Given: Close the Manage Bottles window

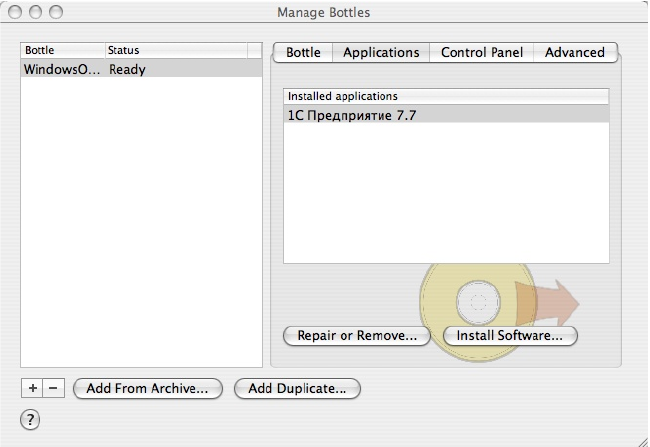Looking at the screenshot, I should coord(17,13).
